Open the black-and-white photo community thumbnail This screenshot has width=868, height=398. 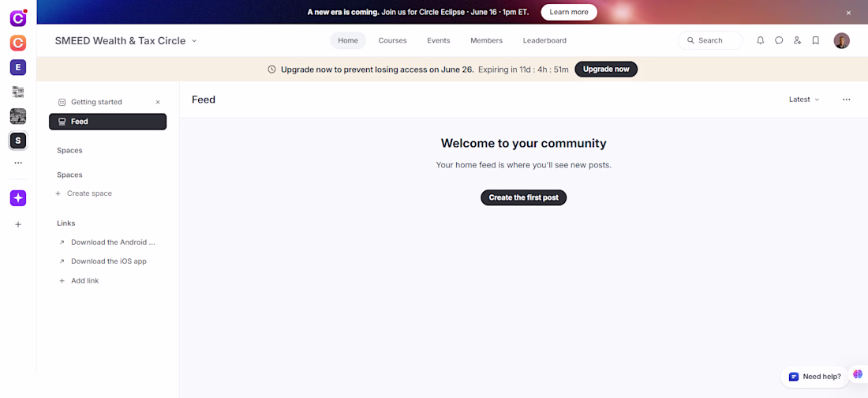(18, 116)
